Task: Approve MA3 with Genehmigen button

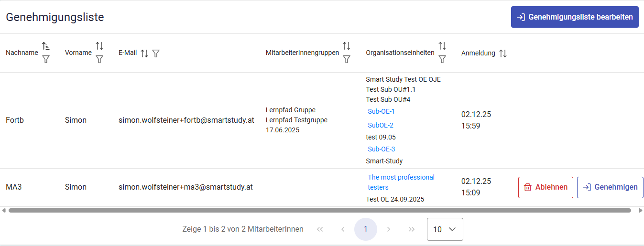Action: click(610, 187)
